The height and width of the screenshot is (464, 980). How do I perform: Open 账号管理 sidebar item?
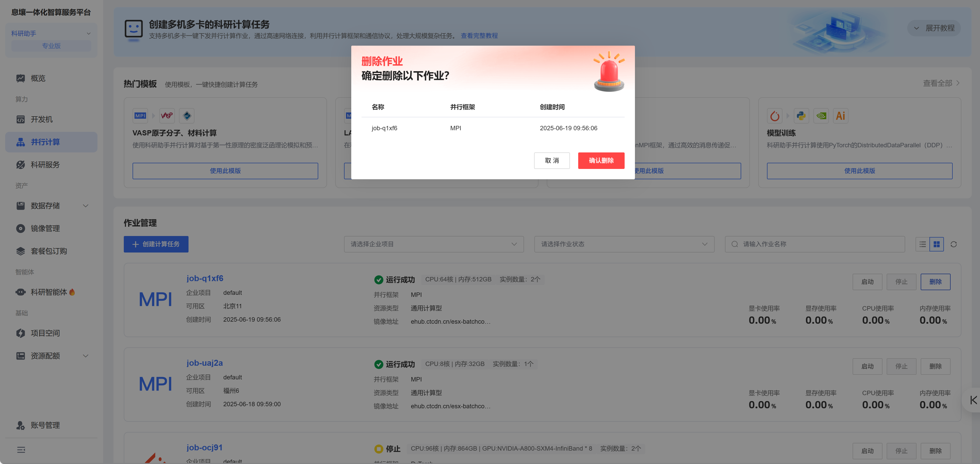tap(51, 425)
